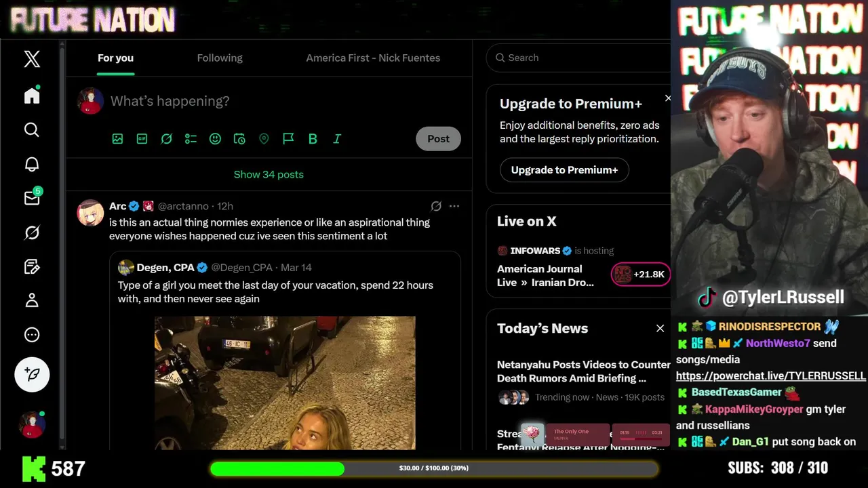The image size is (868, 488).
Task: Open America First - Nick Fuentes tab
Action: (x=373, y=58)
